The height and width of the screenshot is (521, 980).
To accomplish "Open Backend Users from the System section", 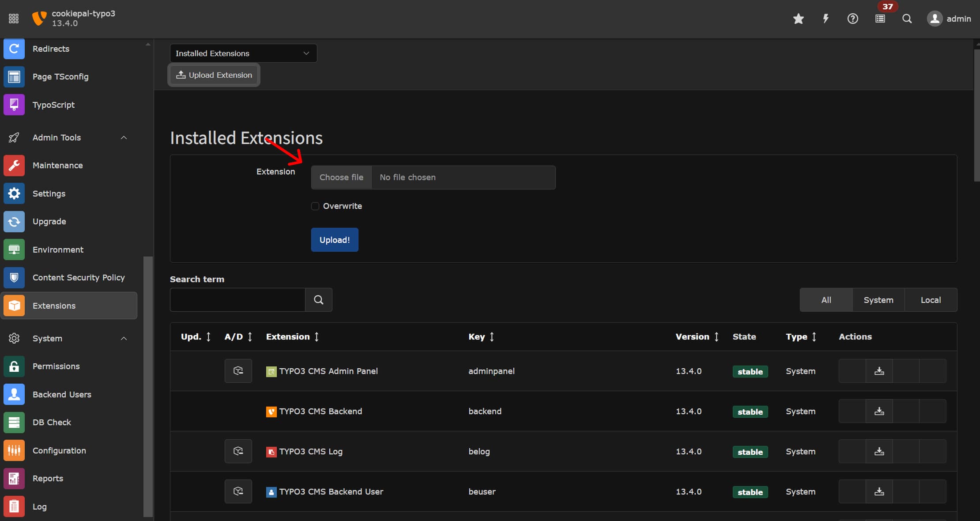I will [62, 394].
